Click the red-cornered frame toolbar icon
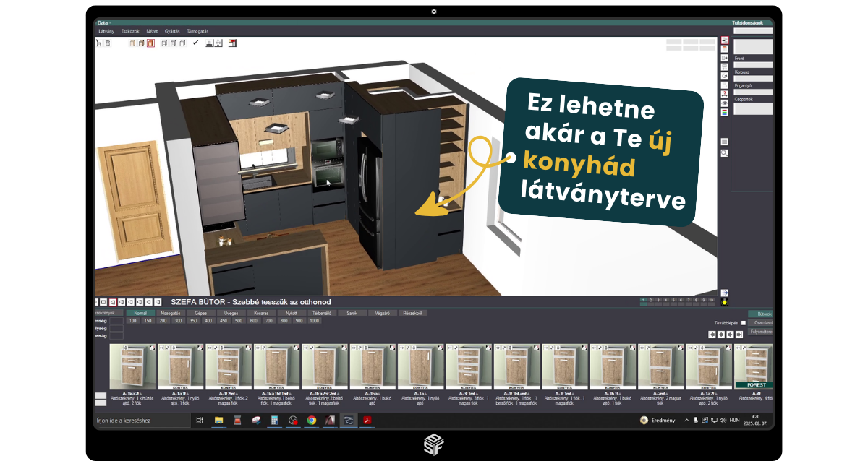 coord(232,43)
